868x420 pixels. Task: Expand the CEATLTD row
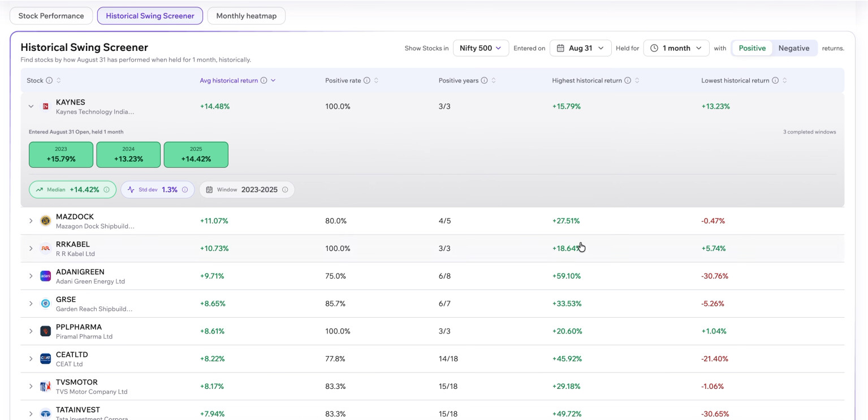31,359
